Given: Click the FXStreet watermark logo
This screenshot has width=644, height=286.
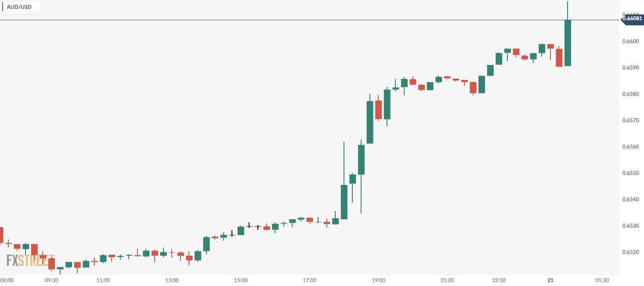Looking at the screenshot, I should [x=29, y=261].
